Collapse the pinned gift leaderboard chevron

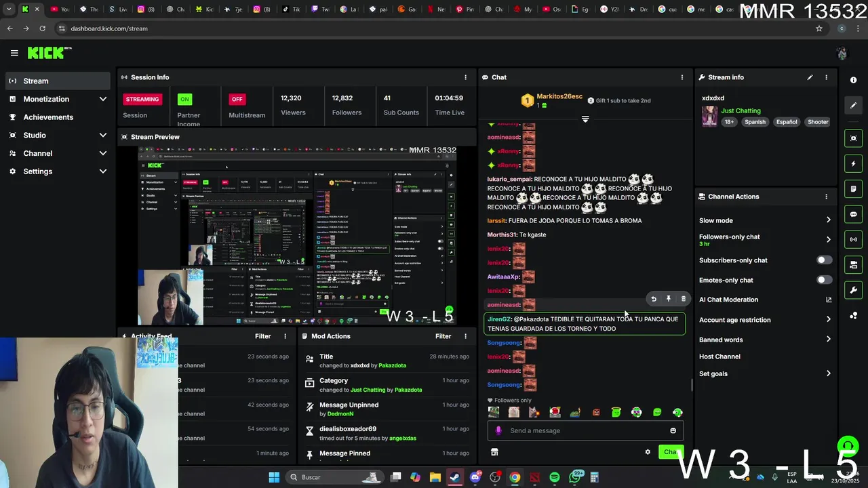(585, 119)
